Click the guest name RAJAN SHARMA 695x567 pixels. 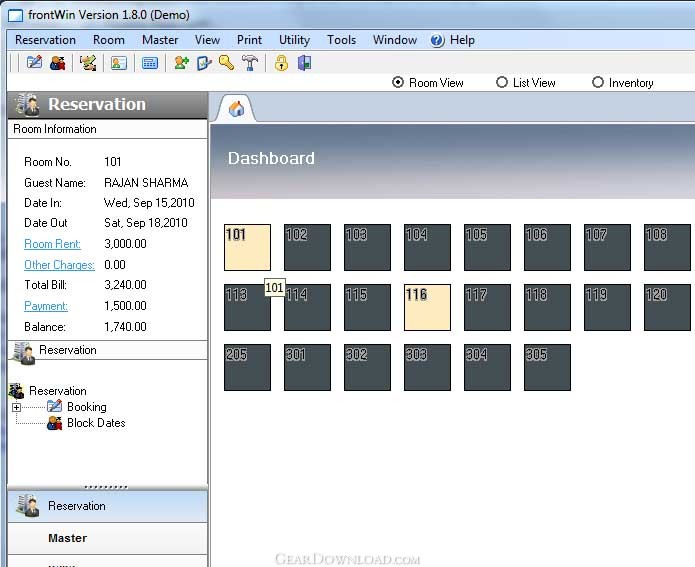pyautogui.click(x=146, y=183)
